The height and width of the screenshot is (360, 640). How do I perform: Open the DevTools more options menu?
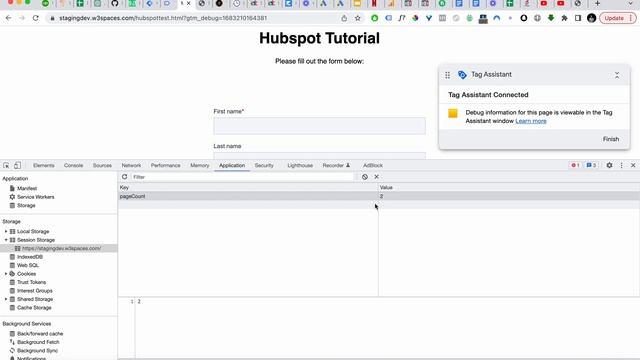pos(622,165)
